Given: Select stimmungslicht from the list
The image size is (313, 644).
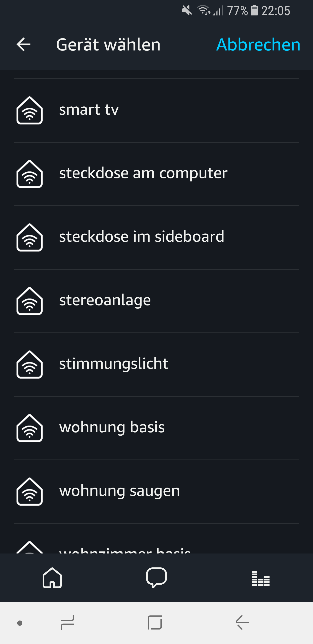Looking at the screenshot, I should (114, 364).
